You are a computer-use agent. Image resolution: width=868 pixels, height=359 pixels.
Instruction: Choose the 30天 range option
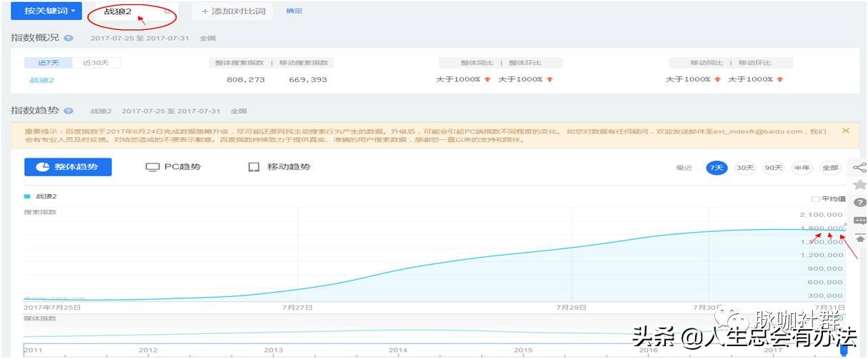click(x=745, y=168)
